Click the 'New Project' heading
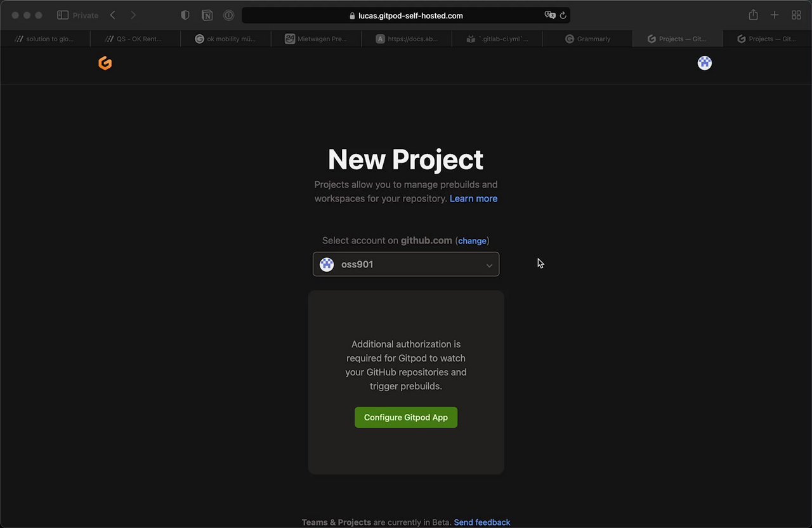812x528 pixels. (x=406, y=159)
